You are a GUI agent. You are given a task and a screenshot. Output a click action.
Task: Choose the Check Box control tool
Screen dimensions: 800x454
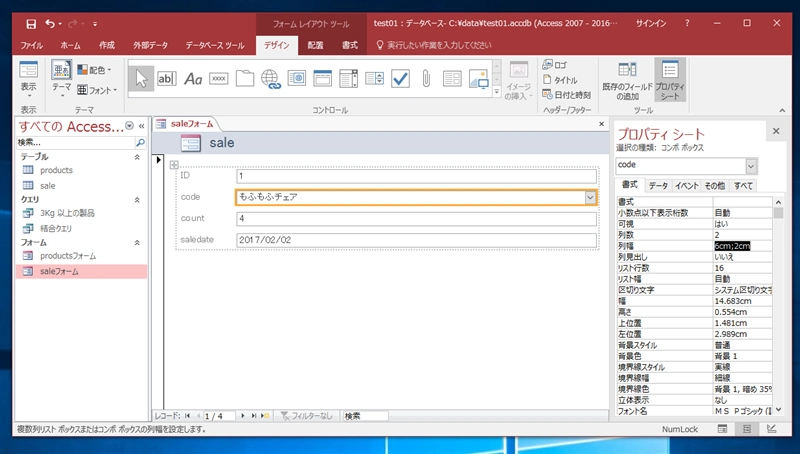tap(401, 79)
